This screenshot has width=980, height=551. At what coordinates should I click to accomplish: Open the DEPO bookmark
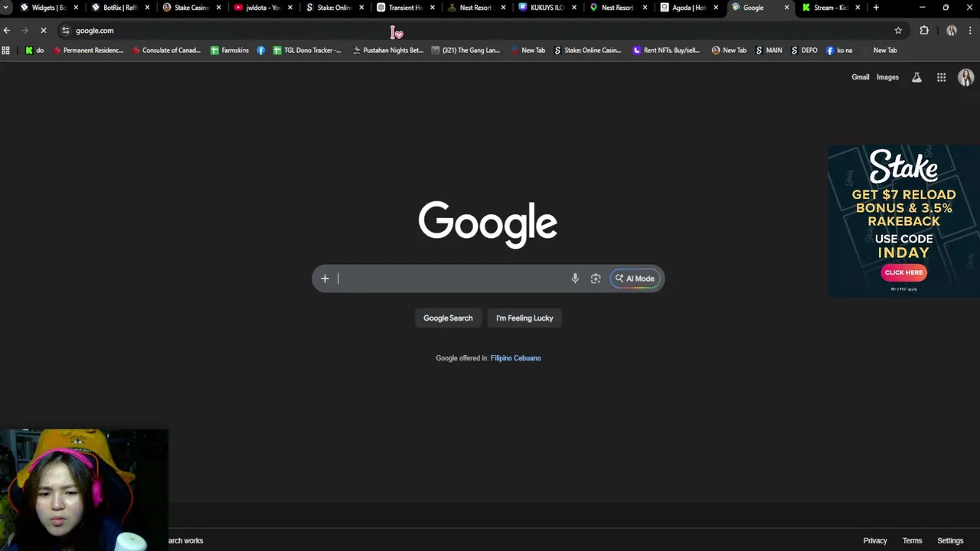(804, 51)
